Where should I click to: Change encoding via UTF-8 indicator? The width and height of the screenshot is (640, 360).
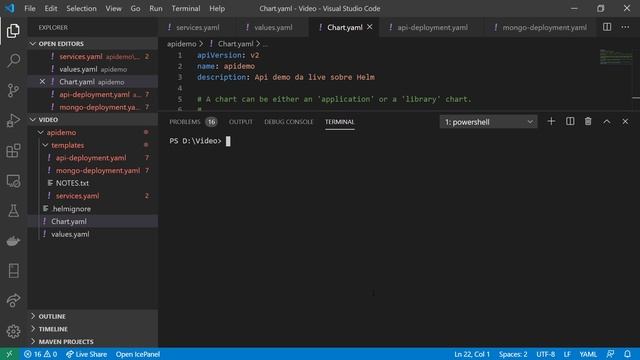(545, 354)
